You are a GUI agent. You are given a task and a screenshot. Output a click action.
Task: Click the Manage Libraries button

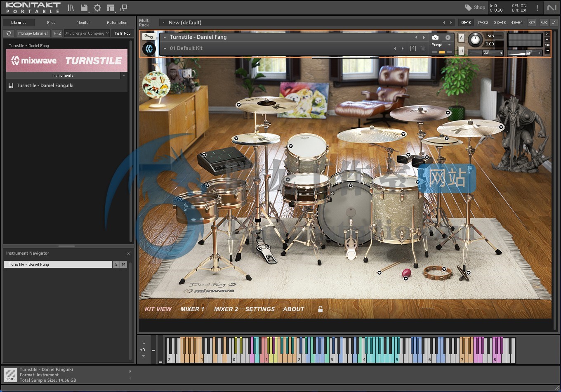33,33
